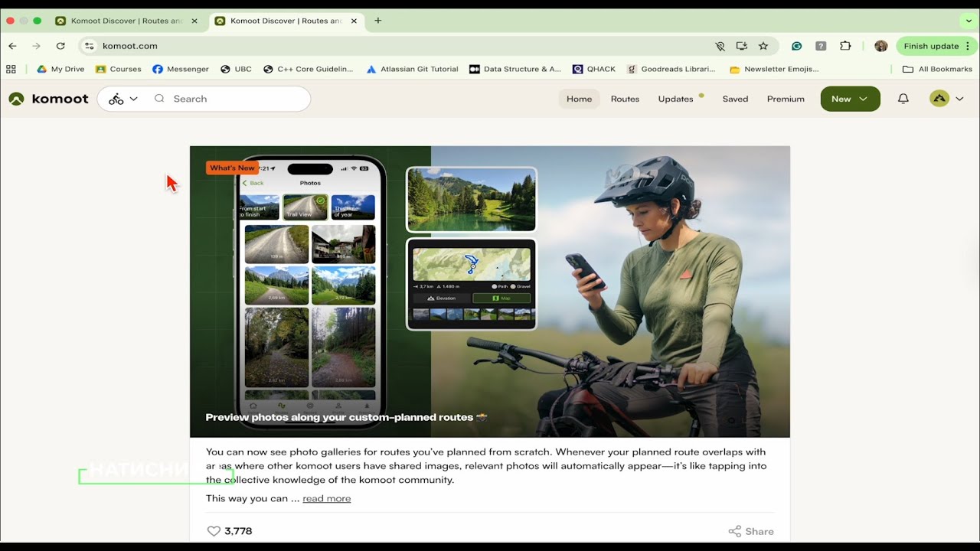Open the Atlassian Git Tutorial bookmark
This screenshot has height=551, width=980.
pos(412,69)
